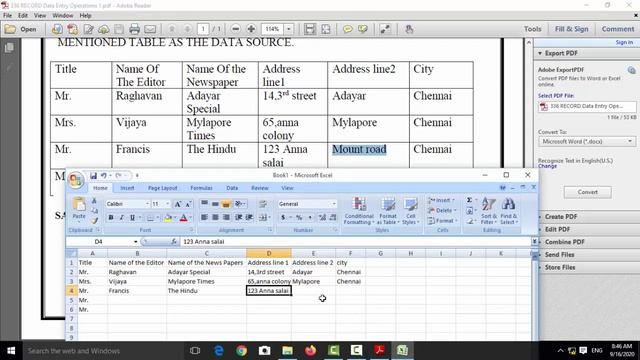Toggle align text left in Excel
The width and height of the screenshot is (640, 360).
204,218
